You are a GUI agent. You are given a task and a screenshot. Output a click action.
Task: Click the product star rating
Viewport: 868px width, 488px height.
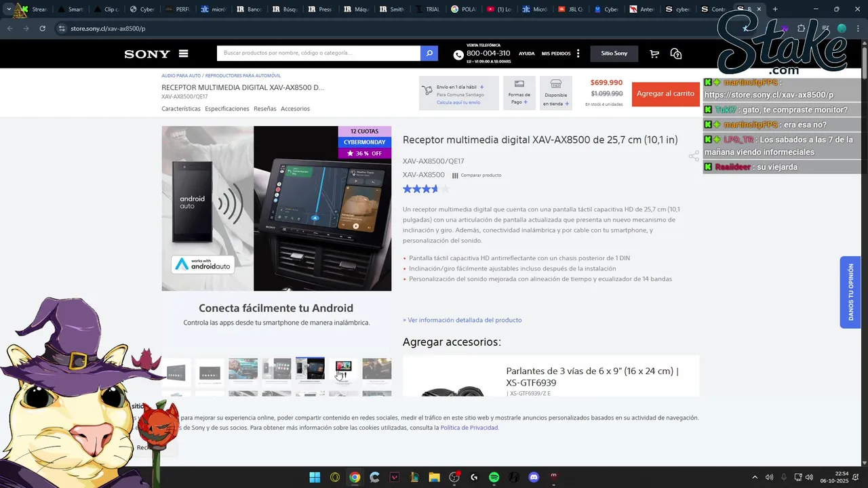[426, 189]
